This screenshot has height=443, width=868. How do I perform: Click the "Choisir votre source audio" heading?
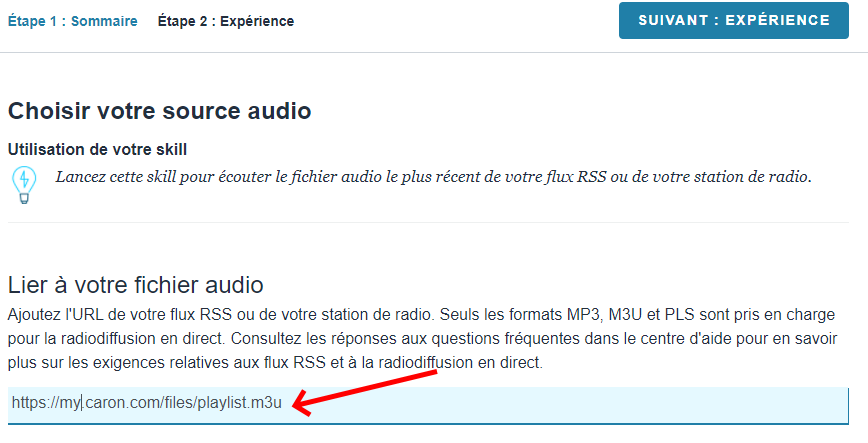(159, 110)
